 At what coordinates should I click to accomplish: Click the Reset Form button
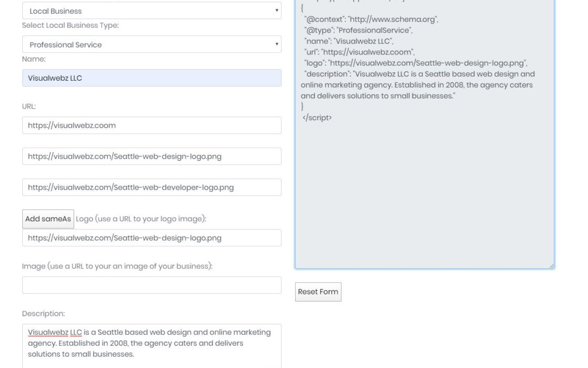tap(318, 292)
